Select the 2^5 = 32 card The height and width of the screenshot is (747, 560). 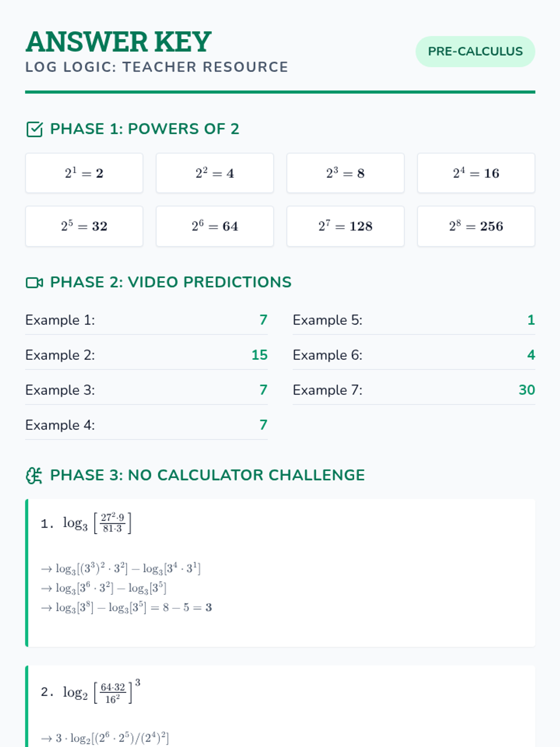[x=84, y=226]
